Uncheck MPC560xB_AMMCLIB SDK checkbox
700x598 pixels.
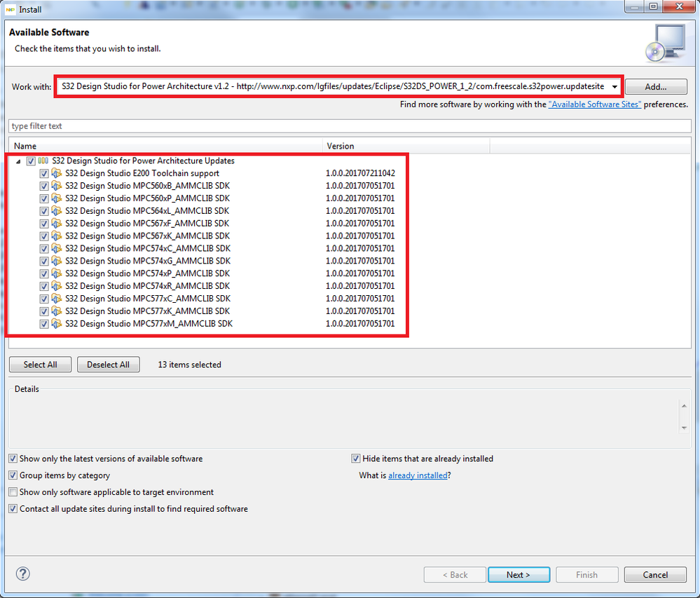(x=43, y=186)
